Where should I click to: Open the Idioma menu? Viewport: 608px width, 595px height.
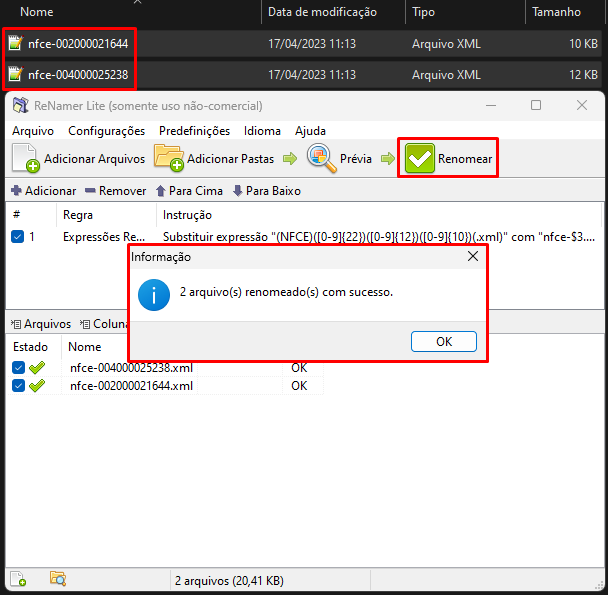point(262,131)
